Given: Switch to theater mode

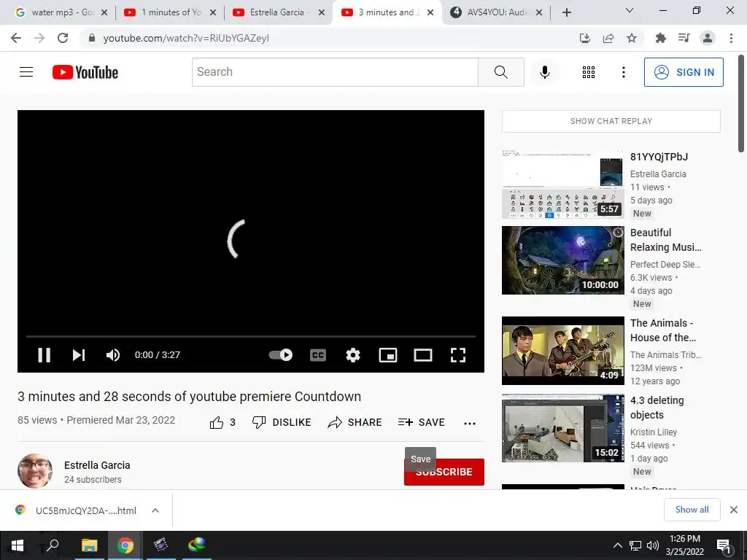Looking at the screenshot, I should 422,355.
